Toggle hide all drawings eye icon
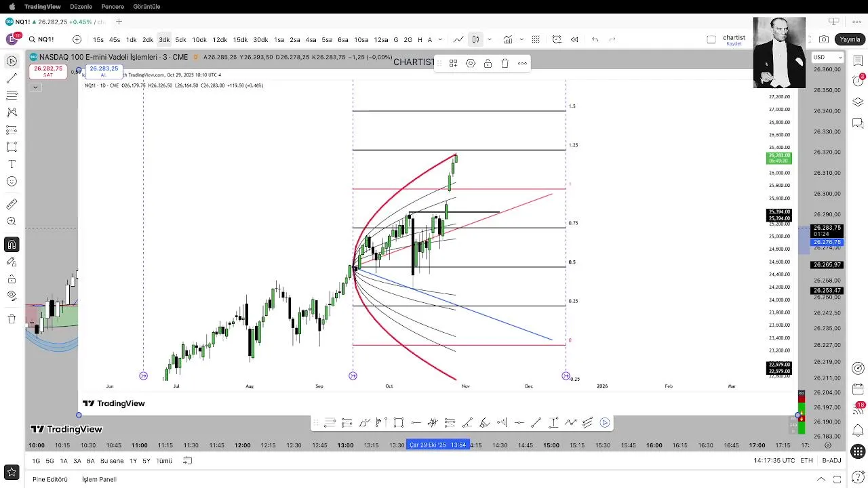Viewport: 868px width, 488px height. (x=12, y=296)
